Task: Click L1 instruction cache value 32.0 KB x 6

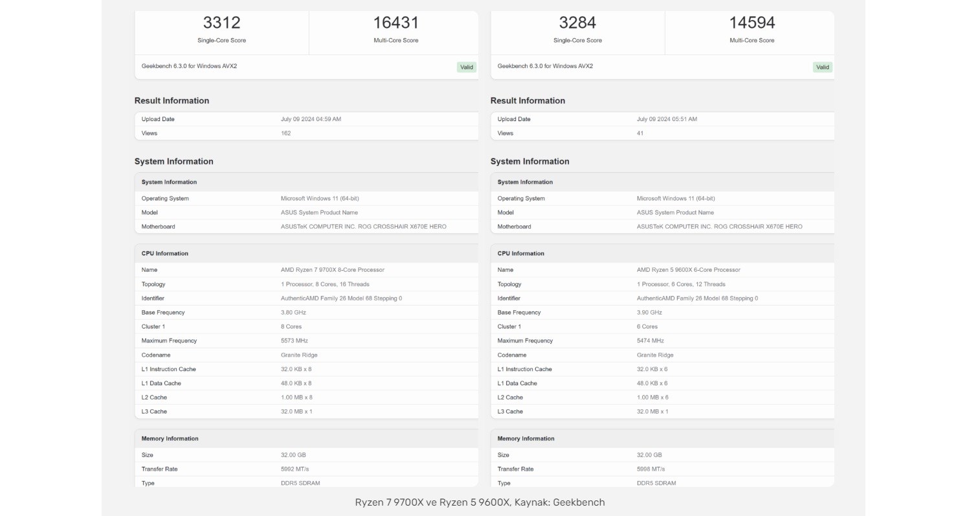Action: pyautogui.click(x=652, y=370)
